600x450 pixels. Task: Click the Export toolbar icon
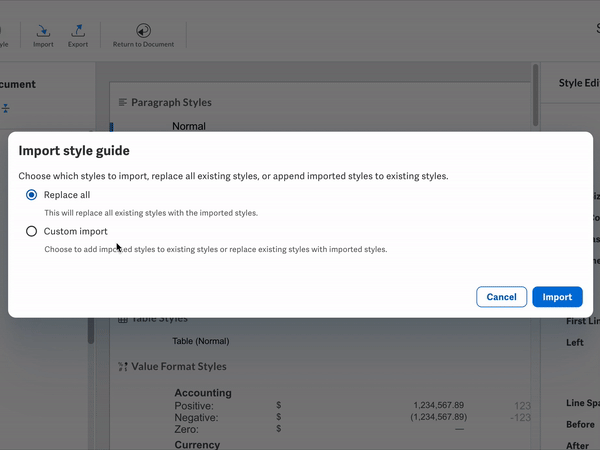point(78,32)
